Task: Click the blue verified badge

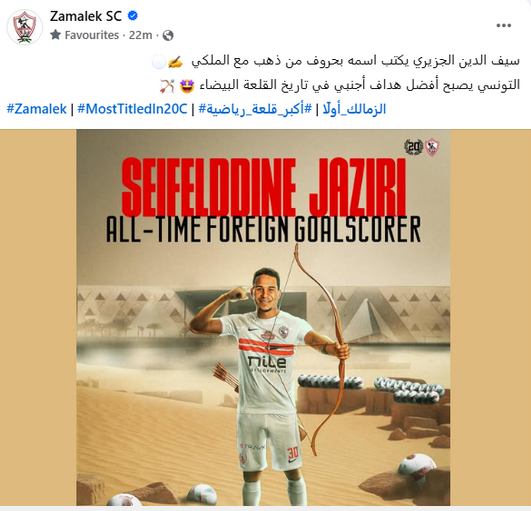Action: [x=132, y=16]
